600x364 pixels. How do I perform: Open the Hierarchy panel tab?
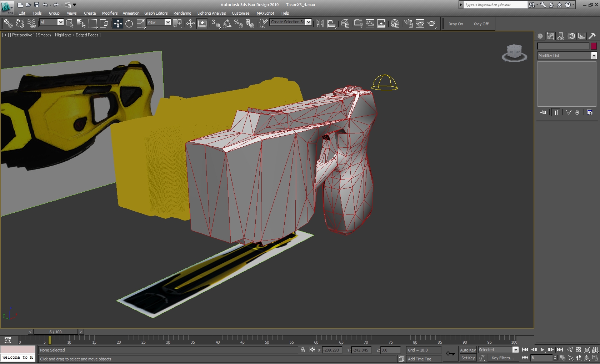coord(561,36)
